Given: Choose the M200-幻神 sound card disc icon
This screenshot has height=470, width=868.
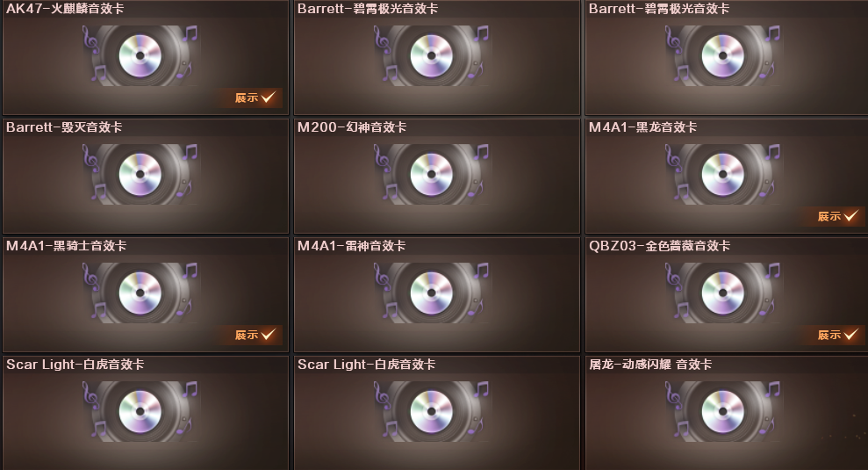Looking at the screenshot, I should [431, 174].
